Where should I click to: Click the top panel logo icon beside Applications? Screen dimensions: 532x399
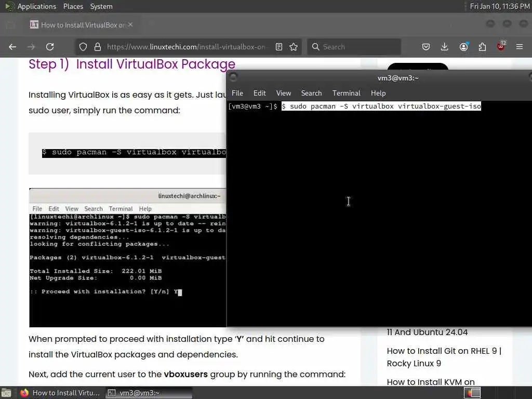[9, 6]
